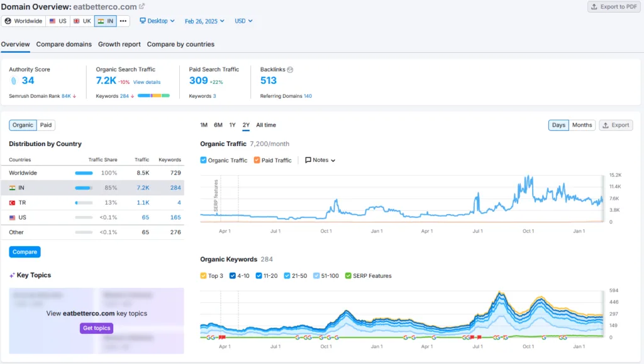Open the Growth report tab
Image resolution: width=644 pixels, height=364 pixels.
point(119,44)
